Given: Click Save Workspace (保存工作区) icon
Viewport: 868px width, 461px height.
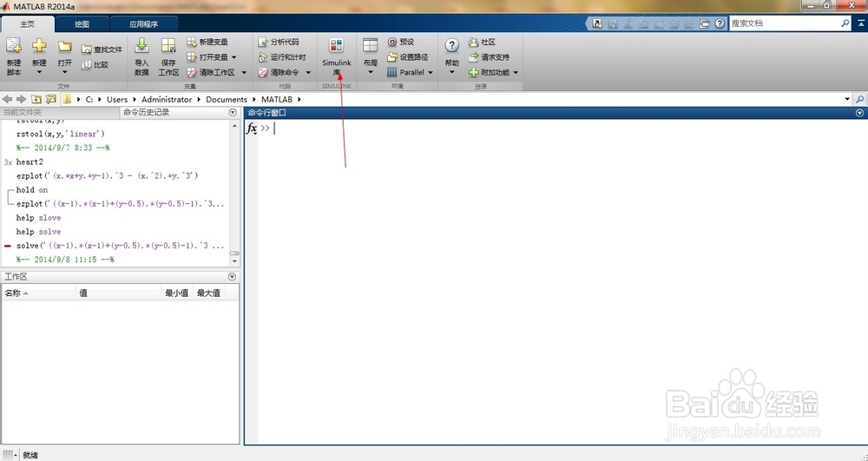Looking at the screenshot, I should [x=168, y=46].
